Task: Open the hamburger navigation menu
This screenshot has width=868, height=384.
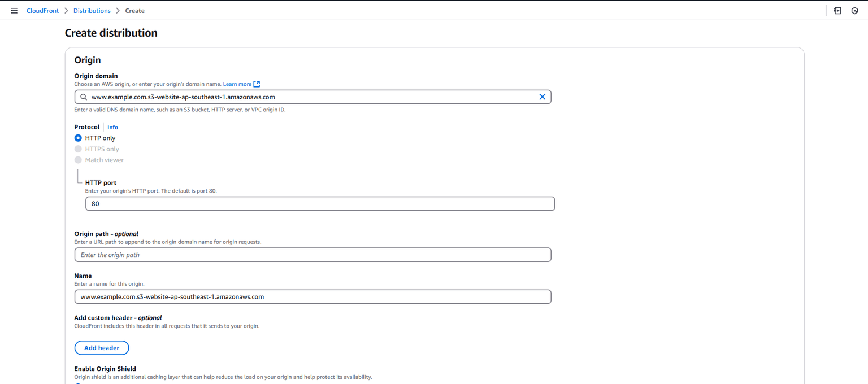Action: 14,11
